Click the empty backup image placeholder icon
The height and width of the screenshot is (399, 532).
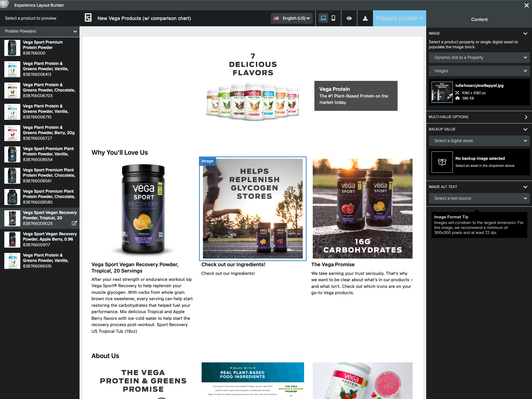tap(442, 162)
